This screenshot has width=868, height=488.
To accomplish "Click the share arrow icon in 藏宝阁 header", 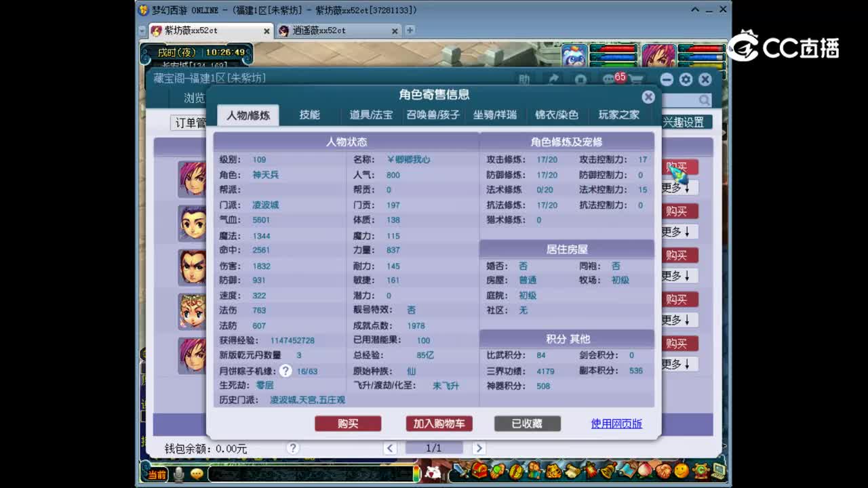I will tap(554, 79).
